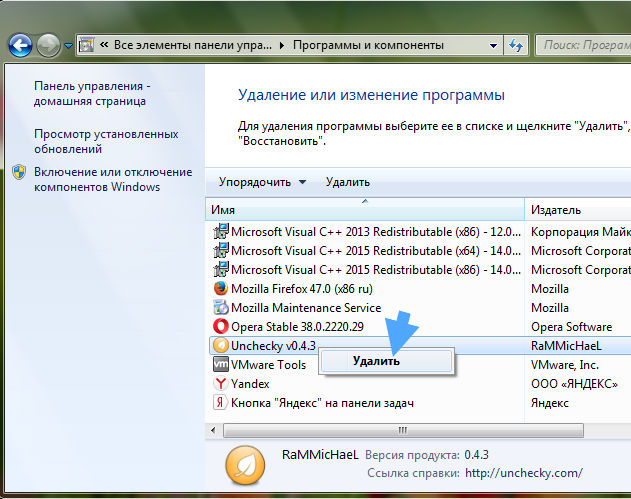The width and height of the screenshot is (631, 499).
Task: Select VMware Tools entry
Action: pyautogui.click(x=268, y=365)
